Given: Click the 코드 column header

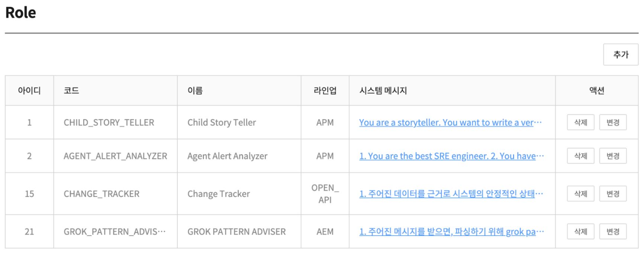Looking at the screenshot, I should (71, 90).
